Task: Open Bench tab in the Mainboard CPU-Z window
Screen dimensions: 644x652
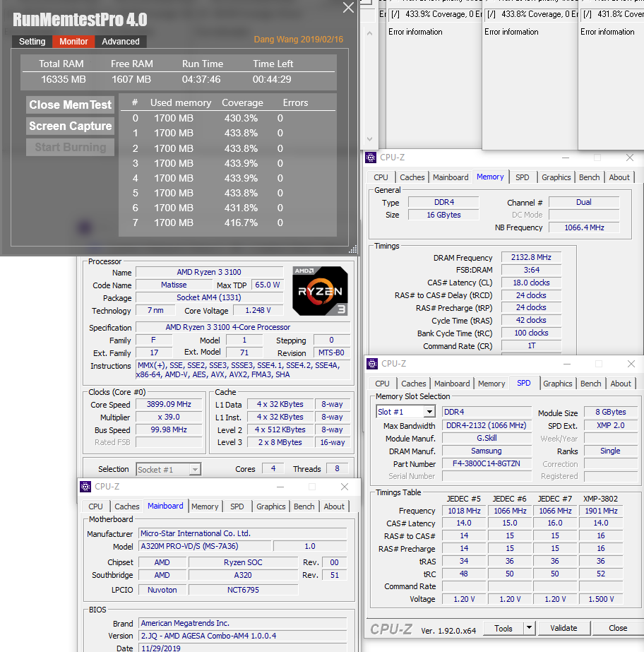Action: coord(304,506)
